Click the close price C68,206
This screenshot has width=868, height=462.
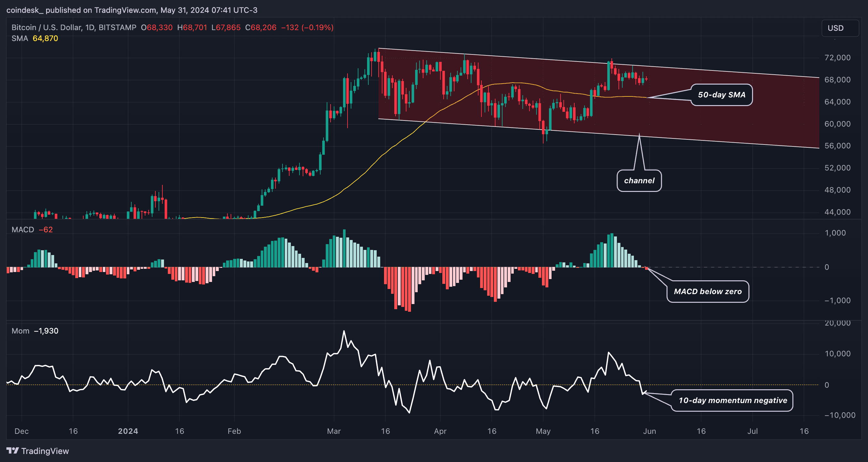click(261, 27)
